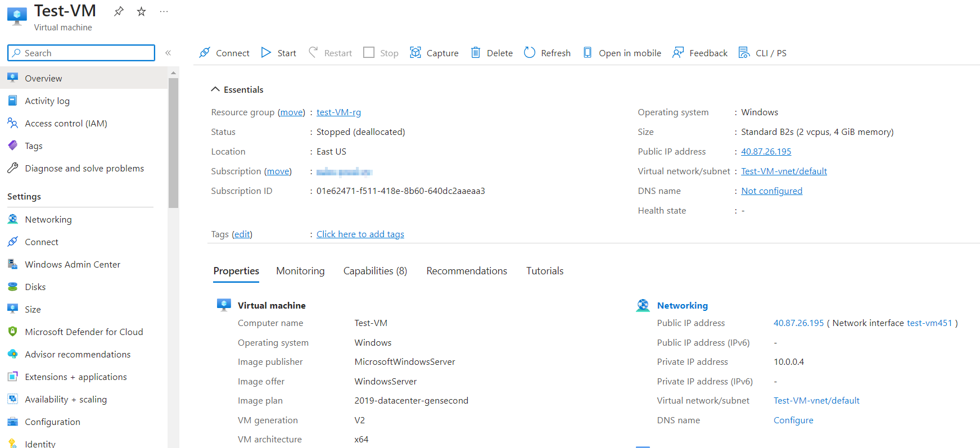This screenshot has height=448, width=980.
Task: Open Size settings in sidebar
Action: tap(84, 309)
